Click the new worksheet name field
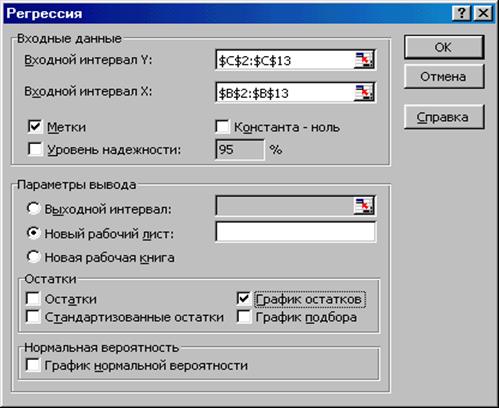The height and width of the screenshot is (408, 499). (296, 231)
